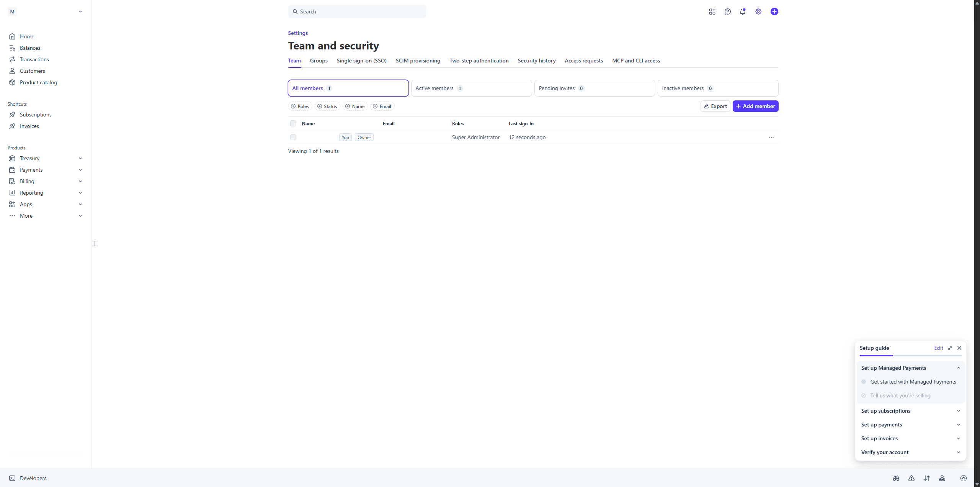980x487 pixels.
Task: Open the account switcher dropdown chevron
Action: tap(80, 11)
